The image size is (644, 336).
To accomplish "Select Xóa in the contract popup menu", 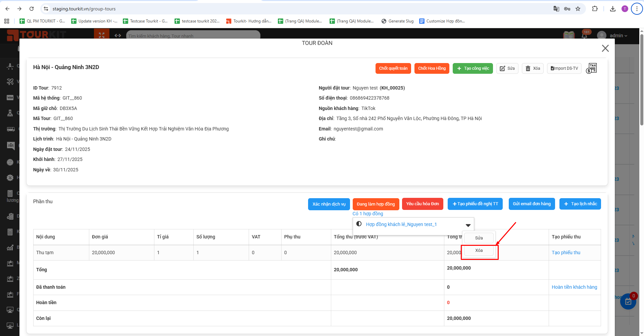I will 479,250.
